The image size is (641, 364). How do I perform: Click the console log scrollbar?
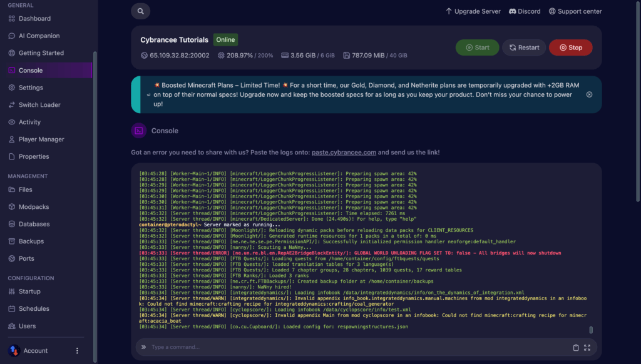tap(591, 330)
